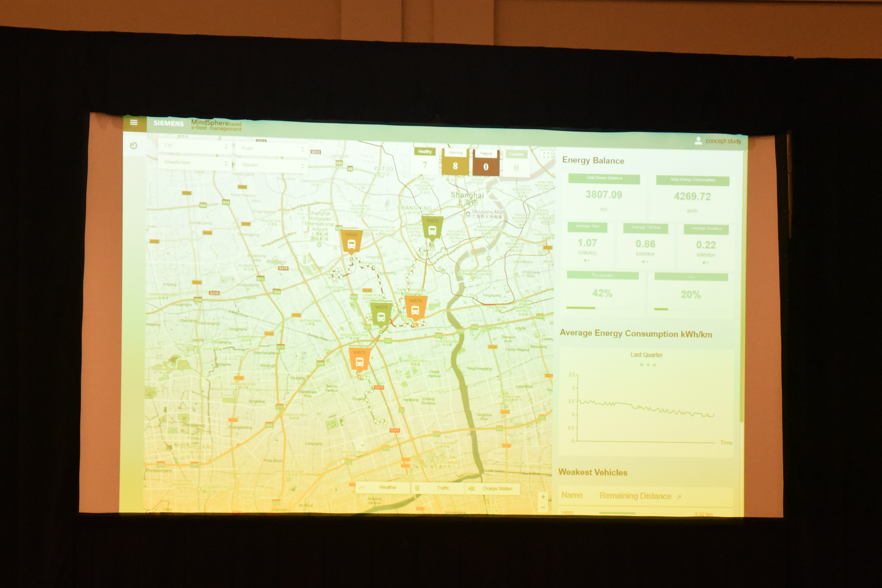The image size is (882, 588).
Task: Open the hamburger menu
Action: pos(134,123)
